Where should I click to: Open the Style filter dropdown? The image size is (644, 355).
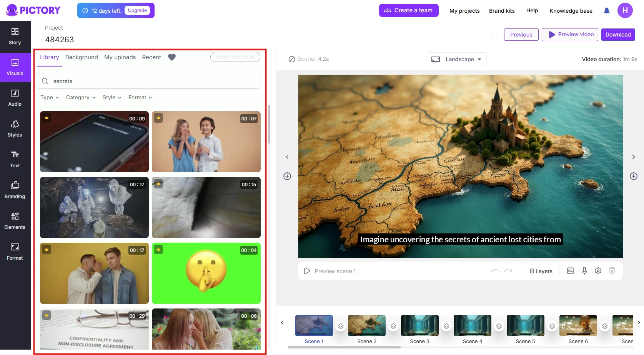pos(111,98)
